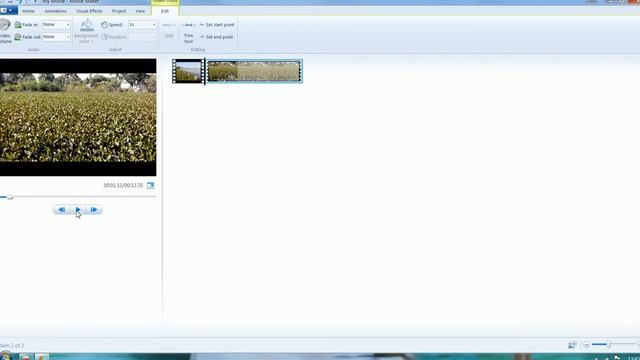Open the Trim tool
640x360 pixels.
click(188, 32)
